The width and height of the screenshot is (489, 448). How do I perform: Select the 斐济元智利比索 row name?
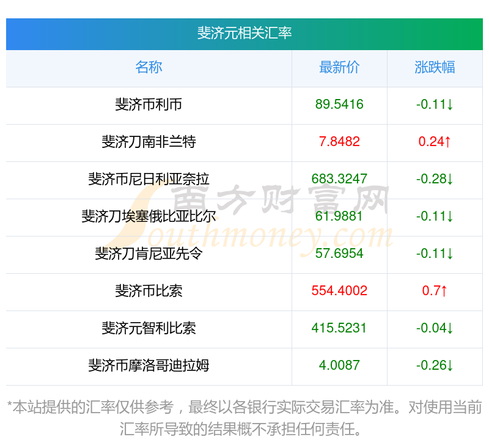tap(149, 328)
